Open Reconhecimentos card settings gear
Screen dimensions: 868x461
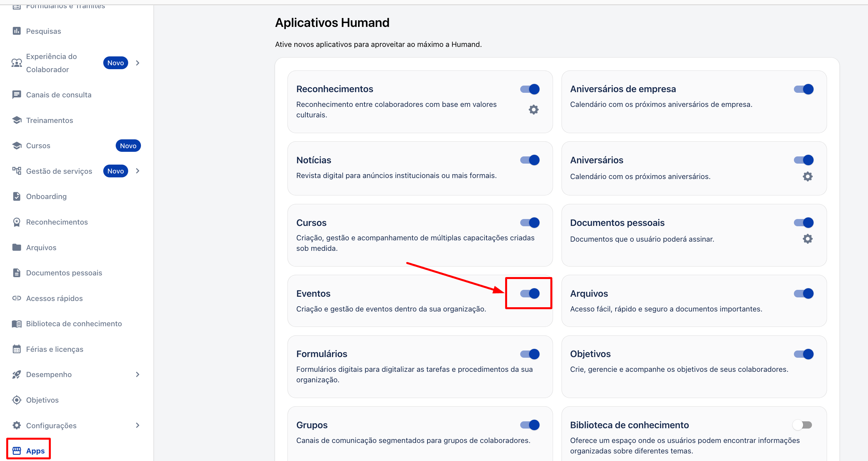click(533, 110)
